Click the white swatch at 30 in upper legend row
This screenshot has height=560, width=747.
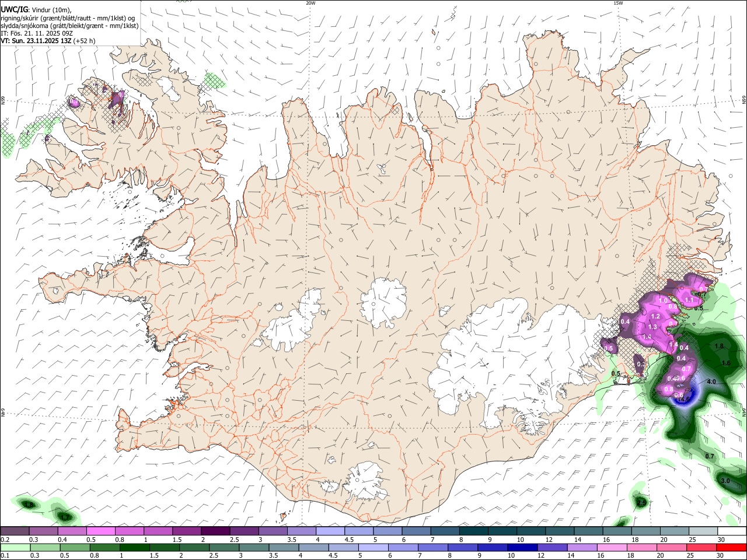pyautogui.click(x=732, y=531)
